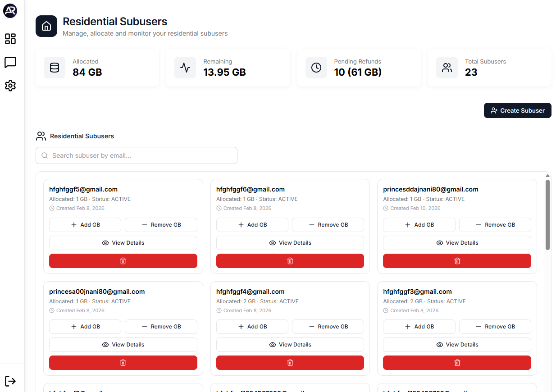The image size is (556, 392).
Task: Remove GB from princesa00jnani80@gmail.com
Action: click(161, 327)
